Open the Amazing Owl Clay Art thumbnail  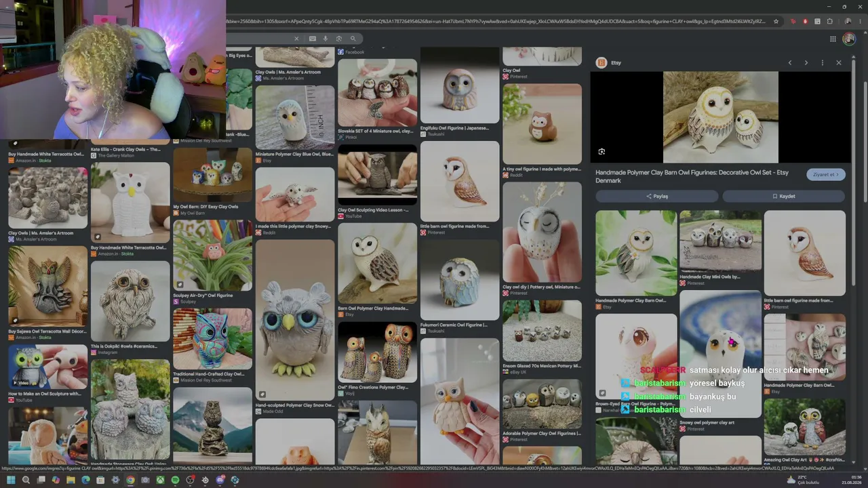point(805,426)
